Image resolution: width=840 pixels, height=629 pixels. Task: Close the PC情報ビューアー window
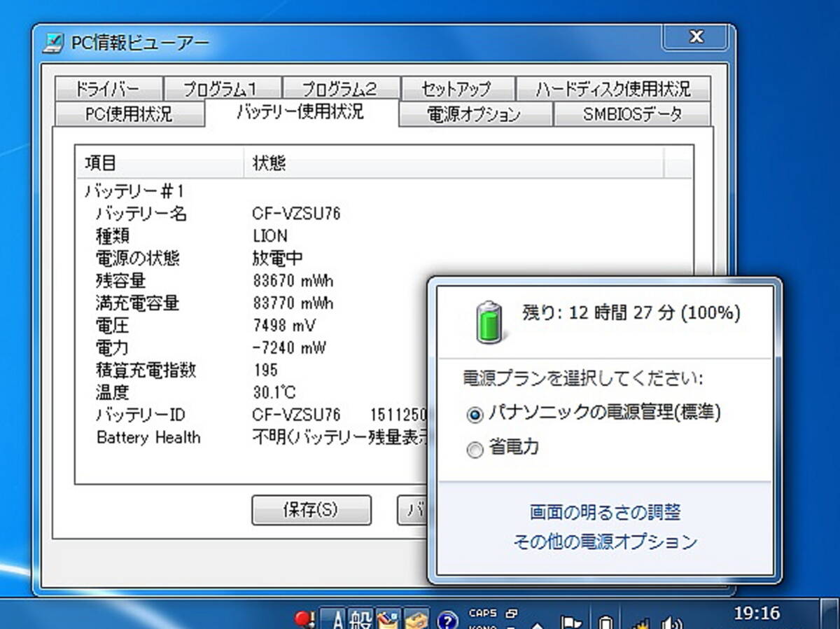tap(696, 37)
